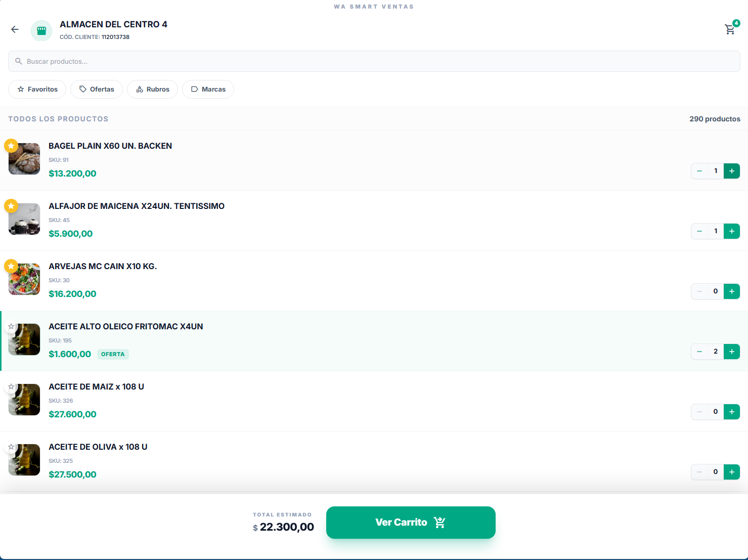
Task: Click BAGEL PLAIN quantity value field
Action: pyautogui.click(x=716, y=171)
